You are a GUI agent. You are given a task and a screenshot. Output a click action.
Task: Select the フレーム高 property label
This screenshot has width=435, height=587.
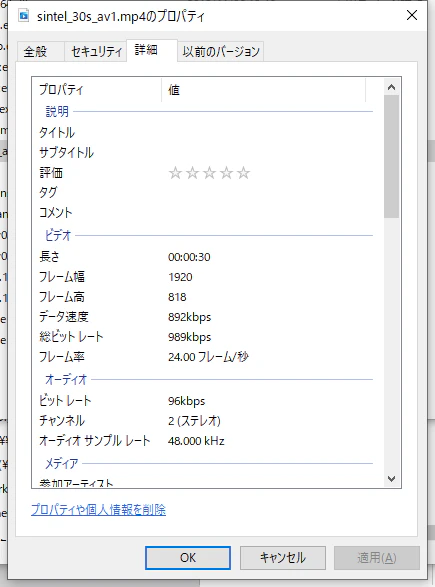[x=62, y=297]
